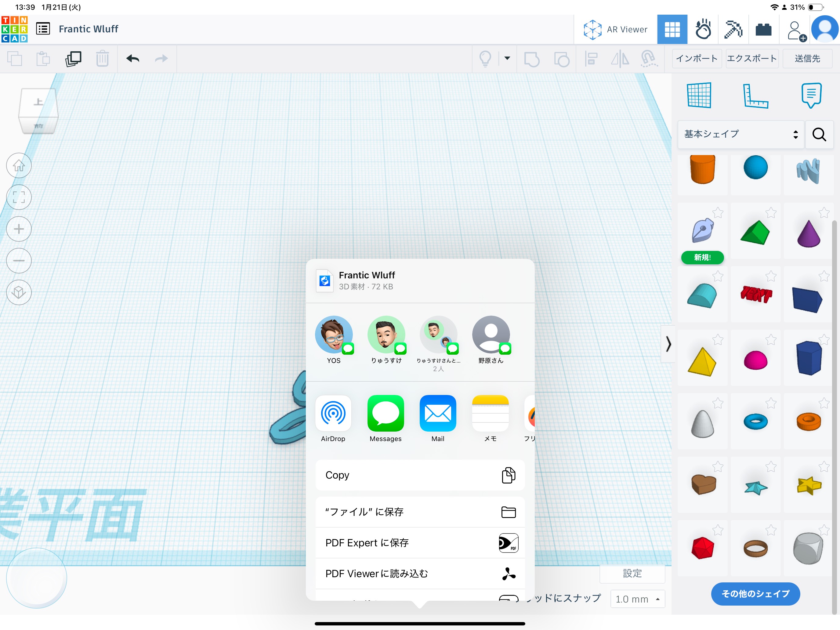Viewport: 840px width, 630px height.
Task: Toggle show all with lightbulb icon
Action: (485, 59)
